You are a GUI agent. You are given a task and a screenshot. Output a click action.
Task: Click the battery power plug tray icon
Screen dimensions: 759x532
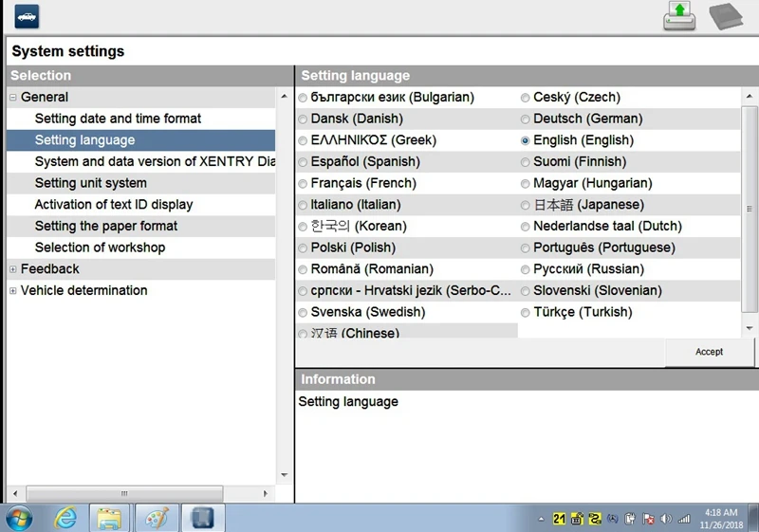tap(630, 519)
